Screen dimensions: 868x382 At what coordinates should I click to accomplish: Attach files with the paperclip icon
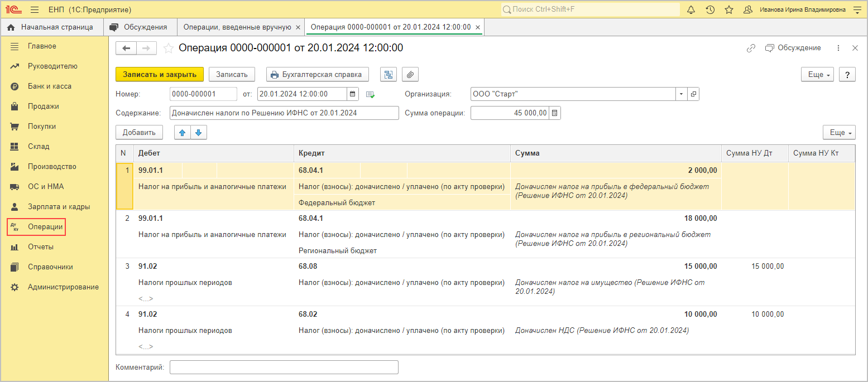click(x=410, y=74)
